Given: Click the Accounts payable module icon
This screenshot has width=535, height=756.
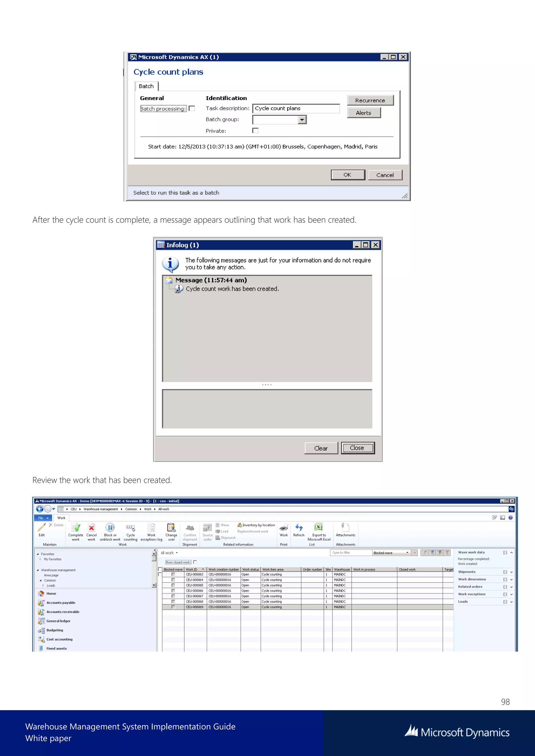Looking at the screenshot, I should click(41, 603).
